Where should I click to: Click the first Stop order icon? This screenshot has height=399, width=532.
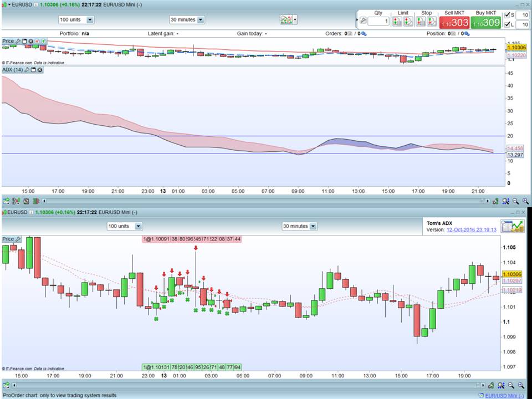(x=421, y=22)
